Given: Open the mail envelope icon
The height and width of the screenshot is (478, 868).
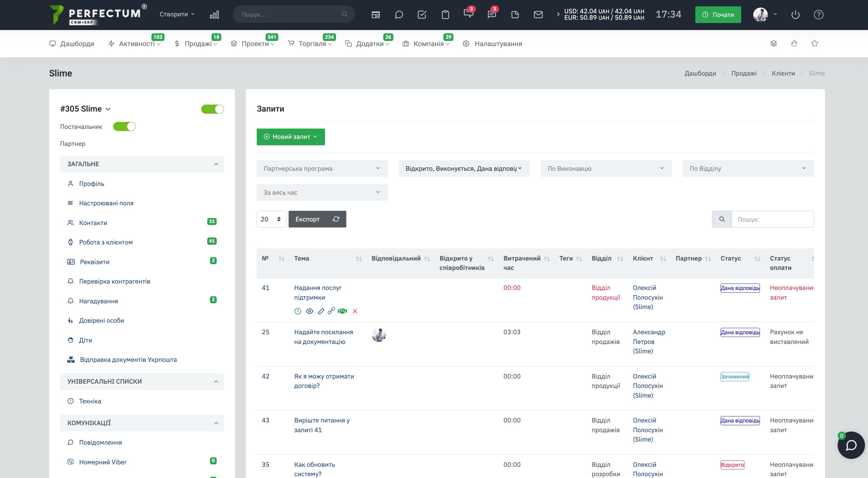Looking at the screenshot, I should tap(538, 15).
